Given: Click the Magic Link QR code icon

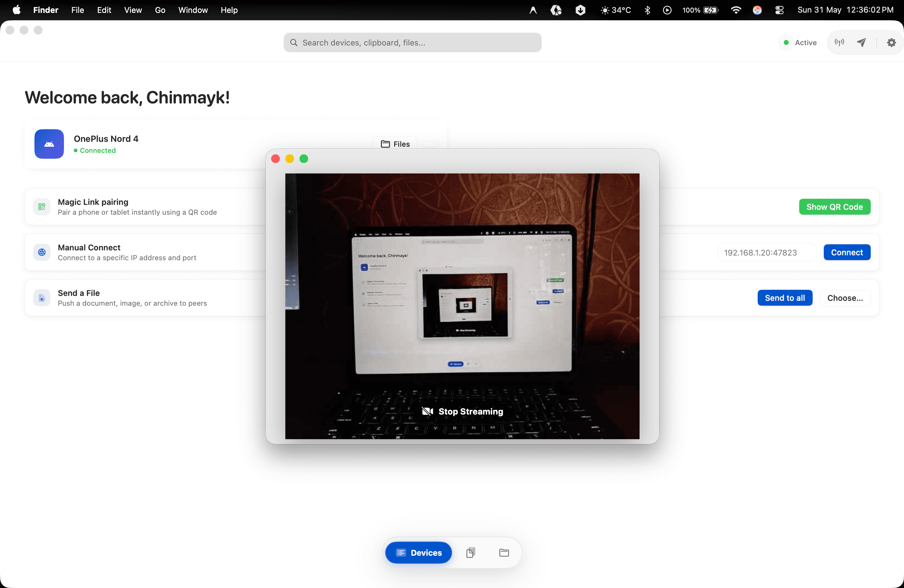Looking at the screenshot, I should pos(42,207).
